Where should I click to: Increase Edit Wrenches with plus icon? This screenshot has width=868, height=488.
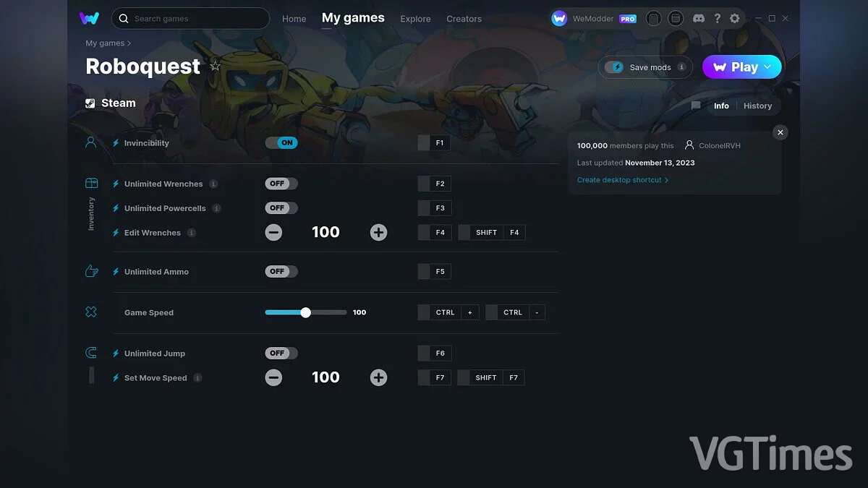point(378,232)
